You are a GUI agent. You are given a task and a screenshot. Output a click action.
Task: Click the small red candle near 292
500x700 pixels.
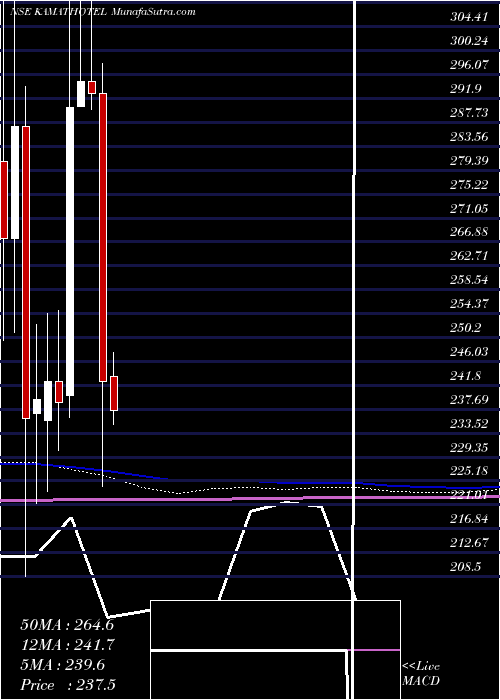(x=92, y=87)
